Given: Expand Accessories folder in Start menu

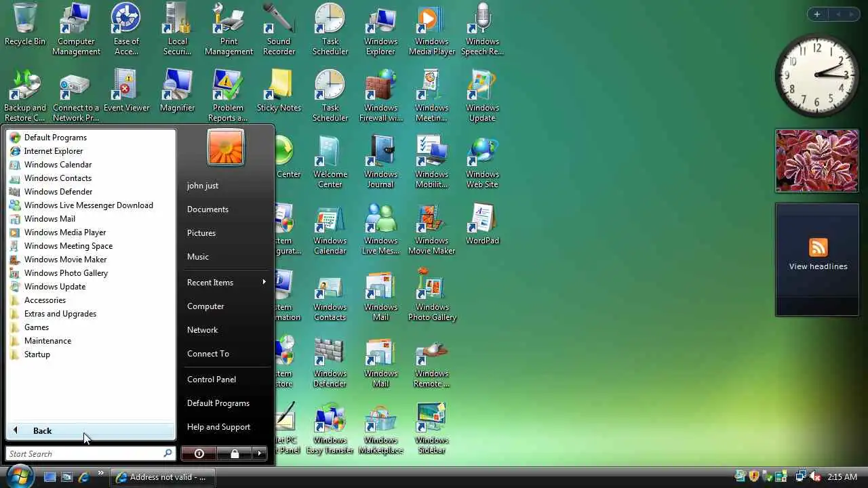Looking at the screenshot, I should pos(91,300).
